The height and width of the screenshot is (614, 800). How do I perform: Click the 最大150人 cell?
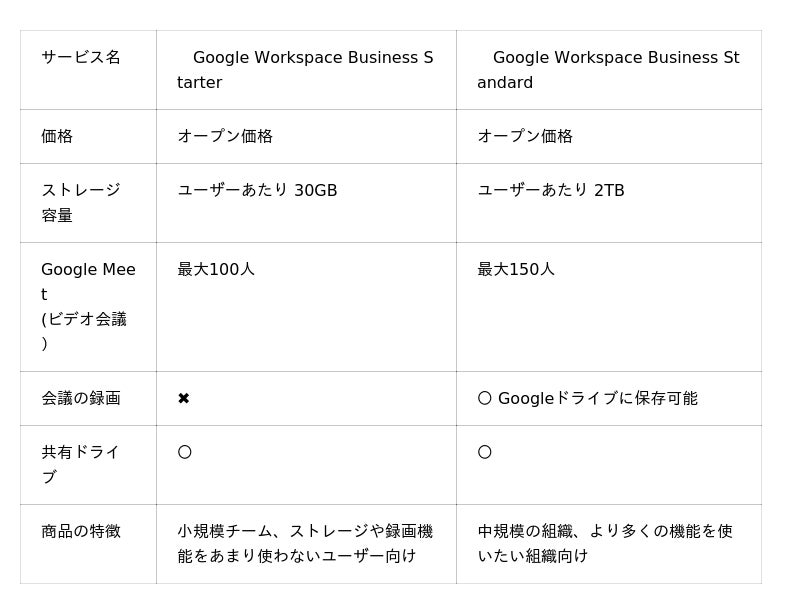[x=516, y=269]
